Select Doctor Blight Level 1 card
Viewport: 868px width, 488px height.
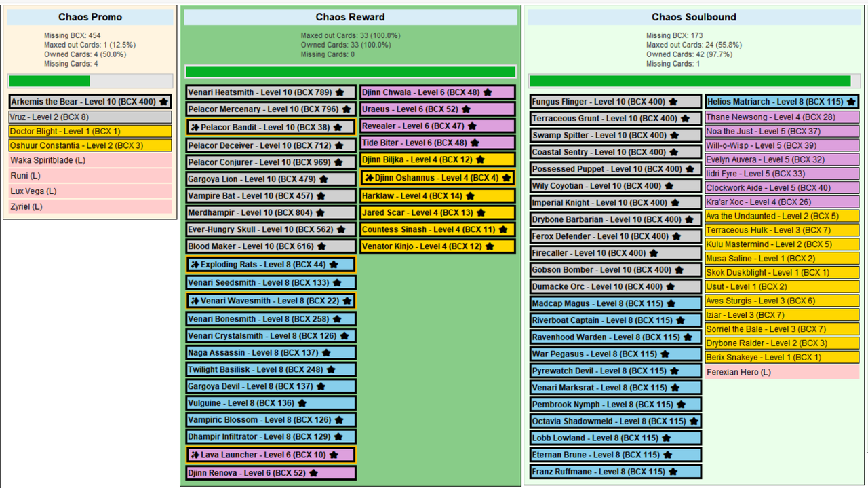tap(90, 131)
